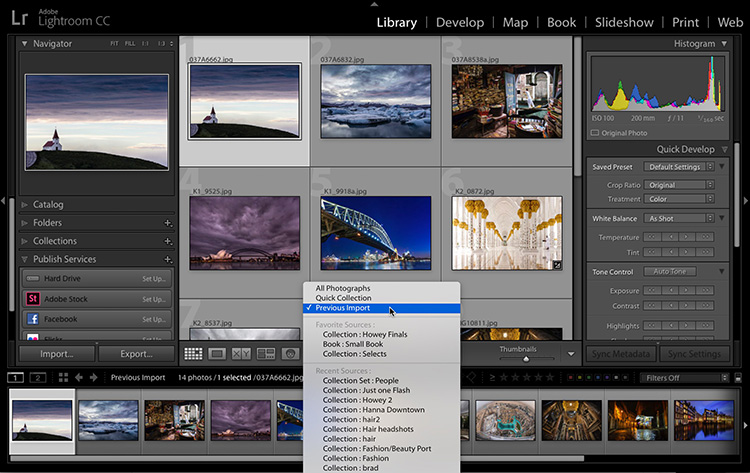Click Tint large increase double-arrow
This screenshot has width=750, height=473.
706,252
